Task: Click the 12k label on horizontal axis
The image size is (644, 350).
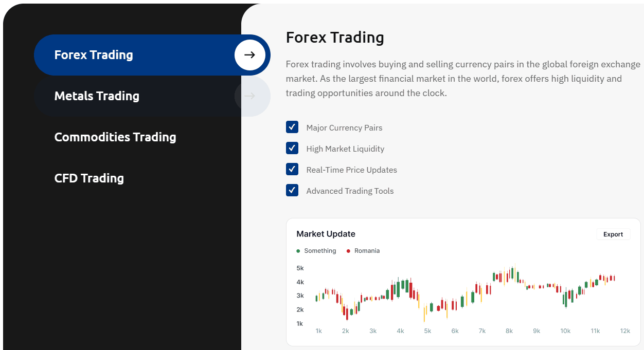Action: 625,331
